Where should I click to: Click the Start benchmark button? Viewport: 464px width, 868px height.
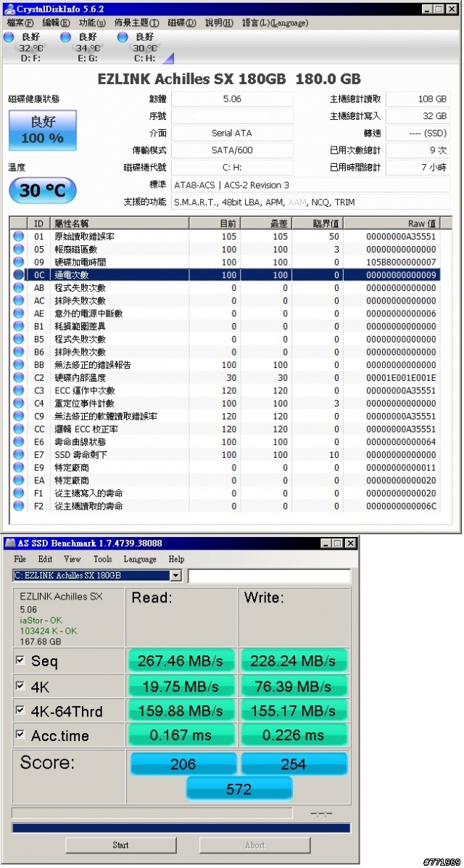pyautogui.click(x=120, y=846)
